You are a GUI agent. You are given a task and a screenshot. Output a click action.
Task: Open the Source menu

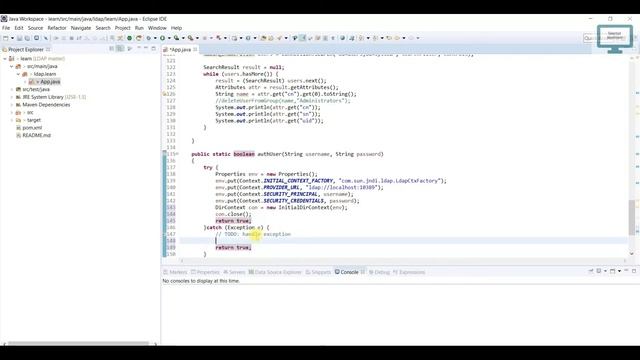pyautogui.click(x=36, y=28)
